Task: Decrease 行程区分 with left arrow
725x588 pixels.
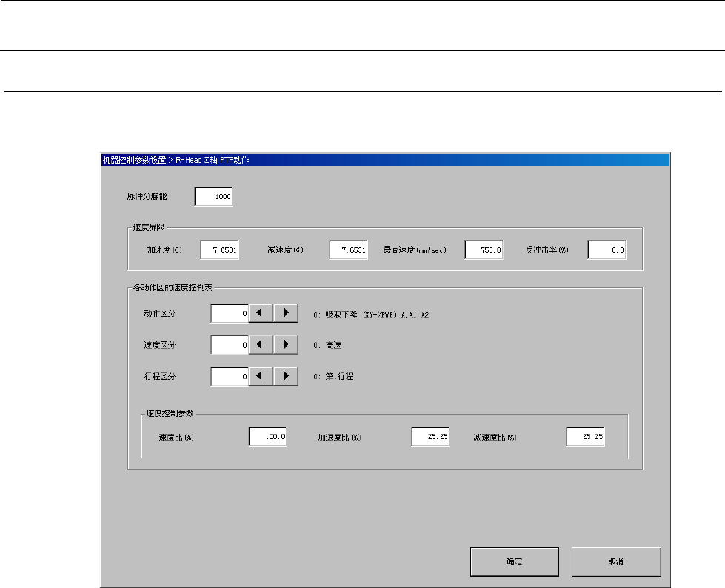Action: tap(261, 376)
